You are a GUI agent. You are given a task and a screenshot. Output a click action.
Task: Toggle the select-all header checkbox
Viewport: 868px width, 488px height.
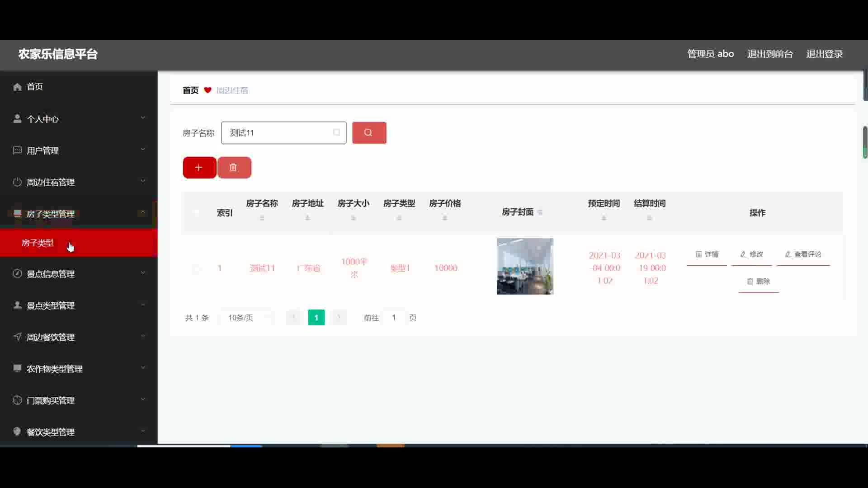196,212
